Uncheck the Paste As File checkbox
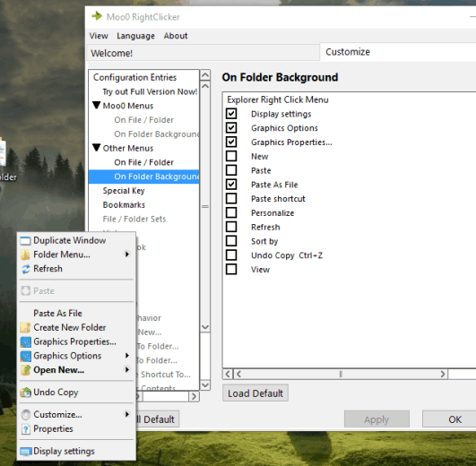The image size is (476, 466). (x=231, y=185)
